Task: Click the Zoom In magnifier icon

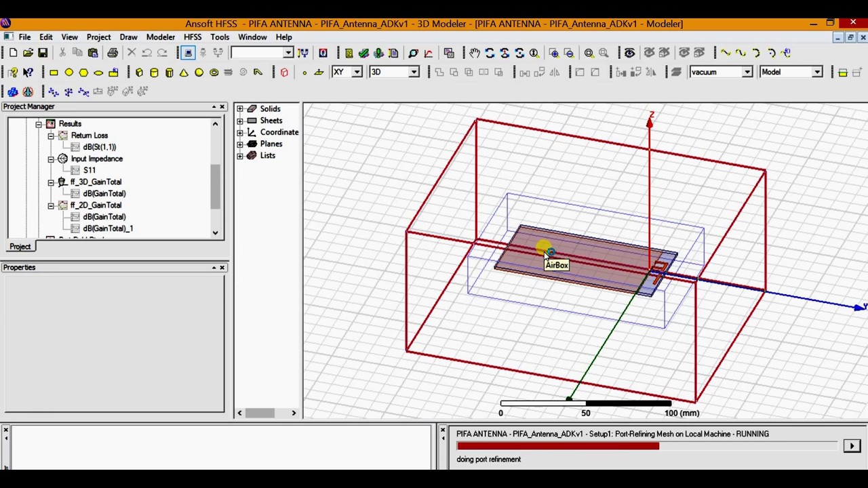Action: [554, 53]
